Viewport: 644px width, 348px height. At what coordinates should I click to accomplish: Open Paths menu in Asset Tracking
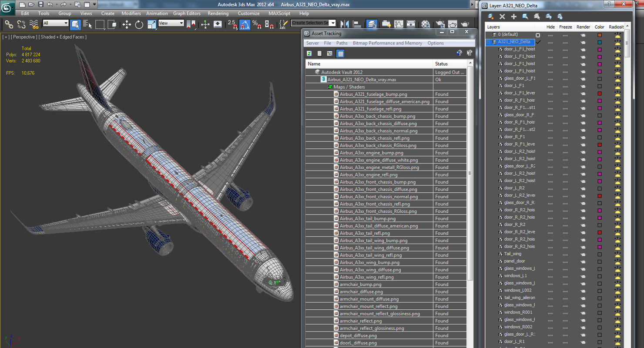click(342, 43)
